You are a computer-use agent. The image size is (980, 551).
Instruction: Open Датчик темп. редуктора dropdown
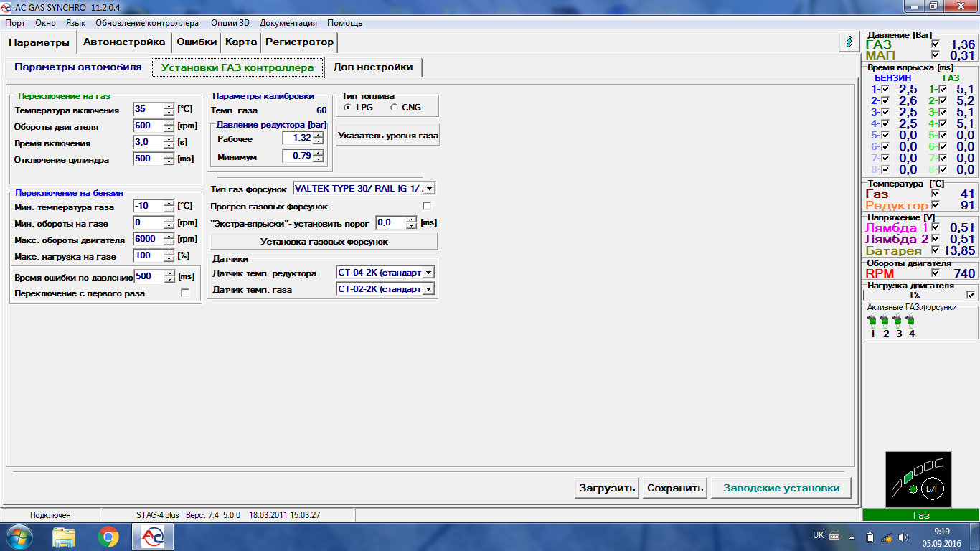point(429,273)
